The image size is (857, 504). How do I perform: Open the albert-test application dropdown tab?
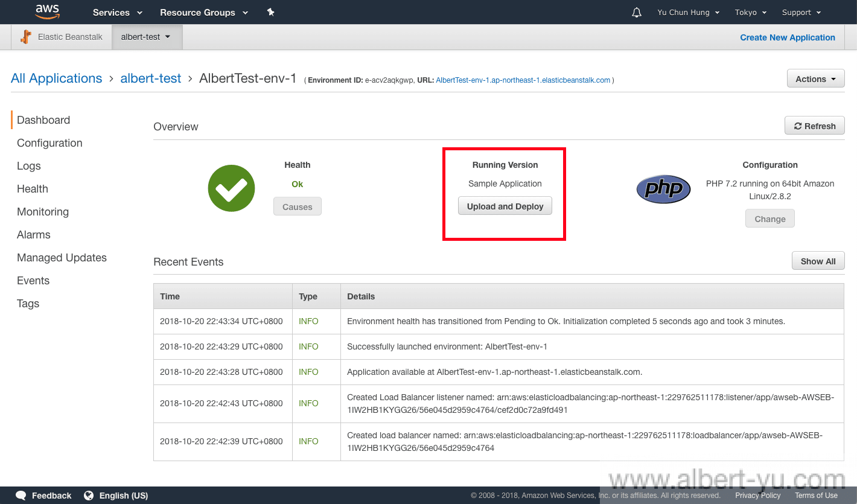point(146,37)
